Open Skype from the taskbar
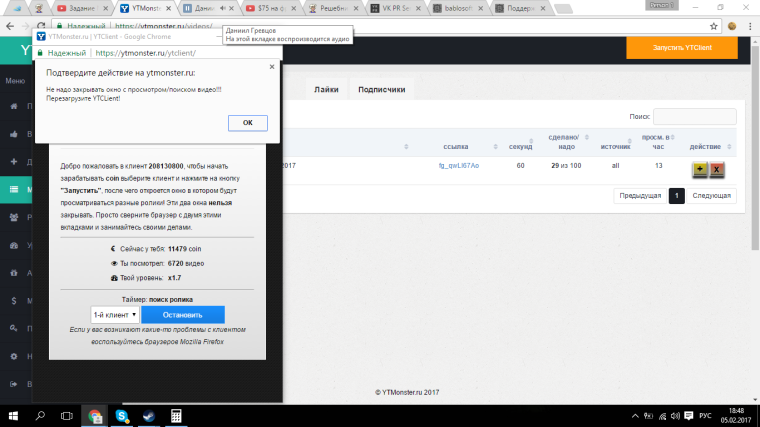Viewport: 760px width, 427px height. [x=121, y=415]
